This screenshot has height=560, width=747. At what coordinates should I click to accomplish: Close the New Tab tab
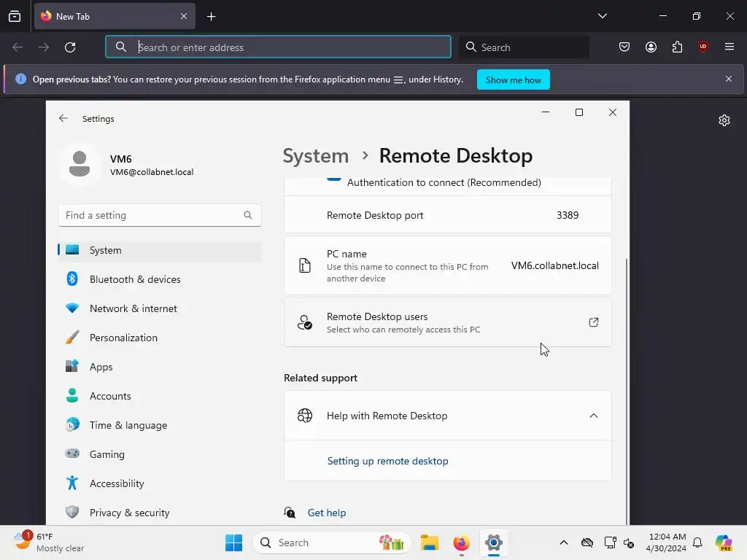pos(184,16)
